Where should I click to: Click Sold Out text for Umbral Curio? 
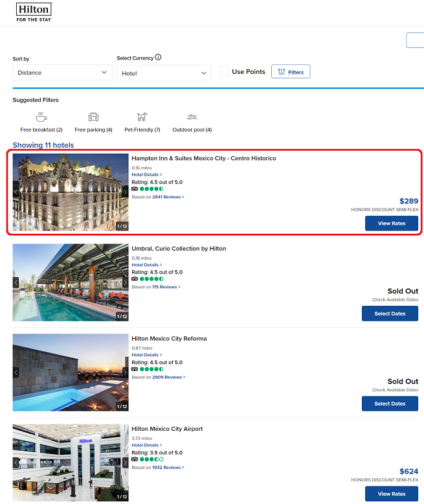coord(403,291)
